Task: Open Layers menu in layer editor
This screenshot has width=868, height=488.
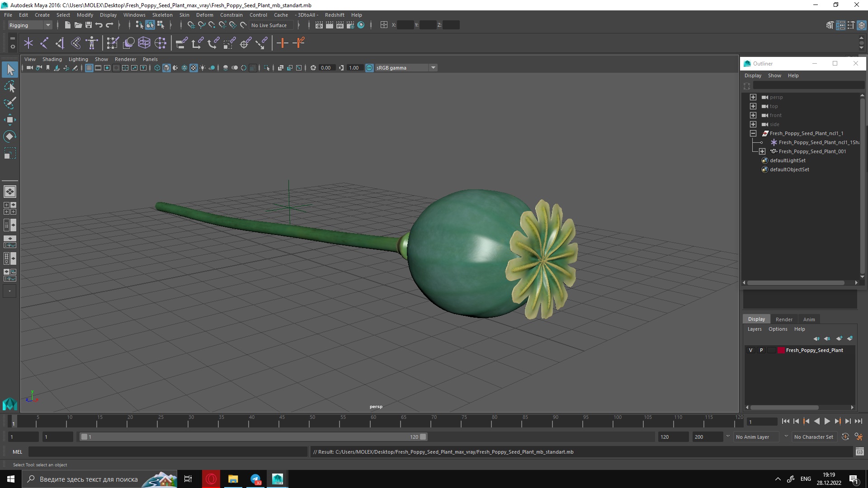Action: 755,329
